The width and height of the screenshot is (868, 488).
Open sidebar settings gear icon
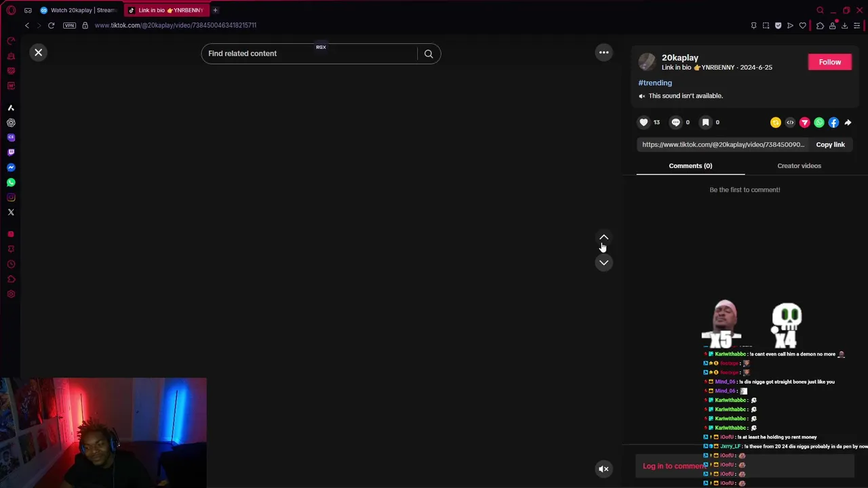pos(11,294)
